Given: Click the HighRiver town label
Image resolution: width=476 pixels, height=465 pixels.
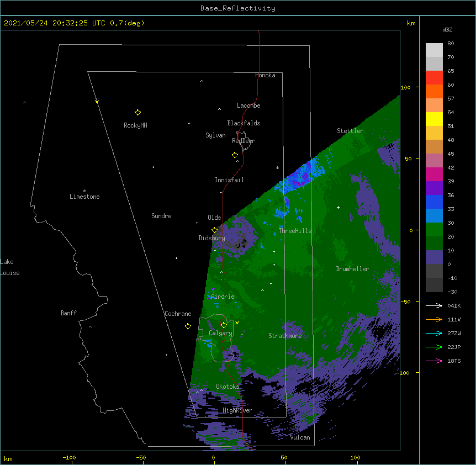Looking at the screenshot, I should click(x=237, y=410).
